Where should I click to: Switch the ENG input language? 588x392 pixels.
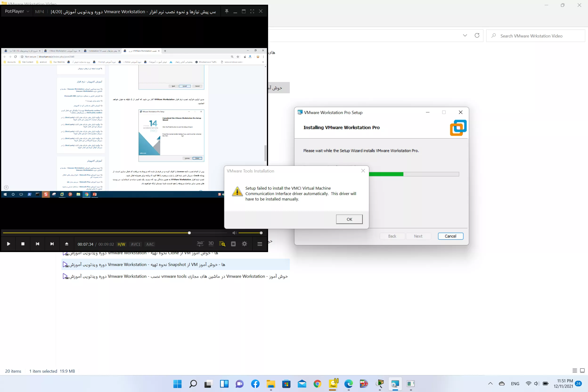pos(515,384)
